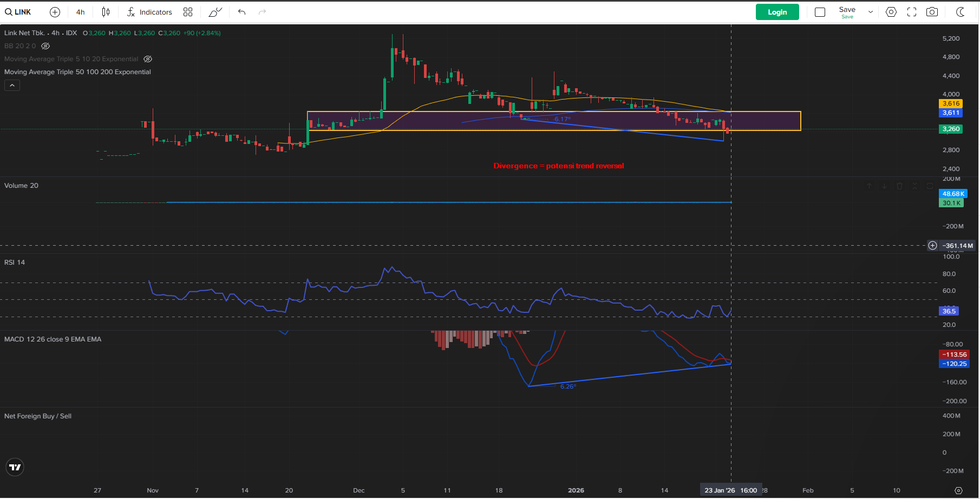Maximize the Volume pane
Image resolution: width=980 pixels, height=499 pixels.
[x=930, y=186]
